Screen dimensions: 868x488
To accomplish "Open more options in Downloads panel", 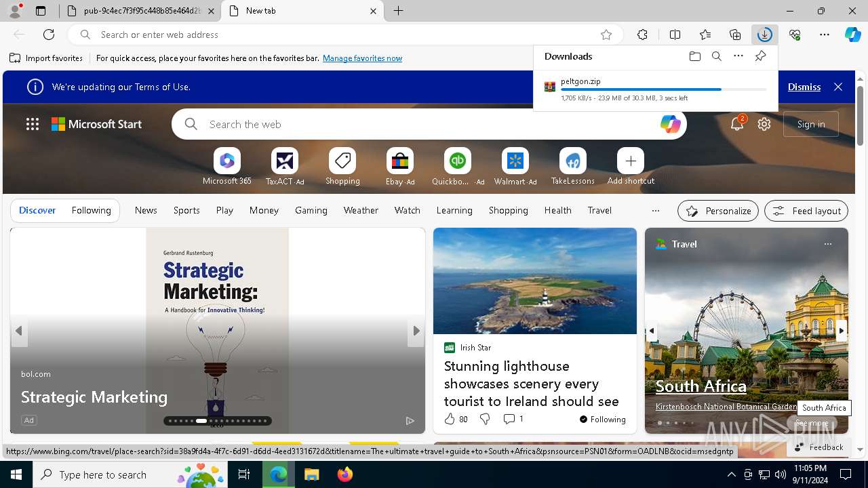I will pyautogui.click(x=738, y=56).
